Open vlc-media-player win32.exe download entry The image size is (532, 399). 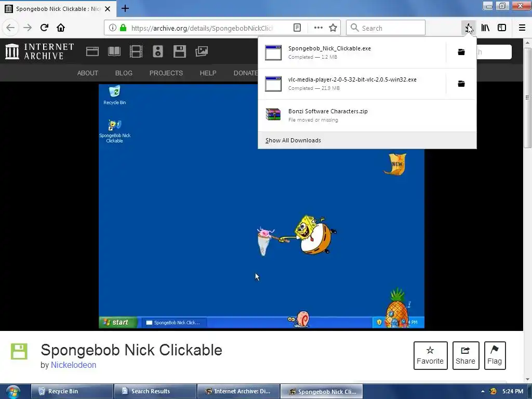point(352,84)
